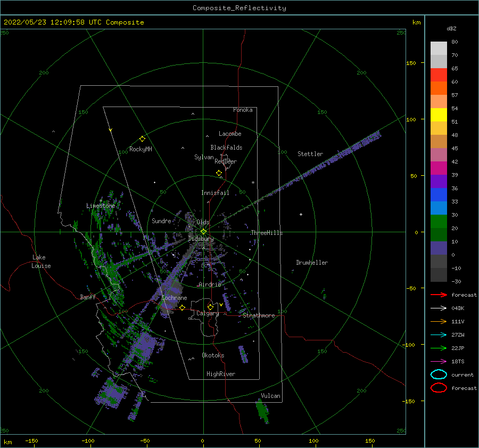This screenshot has width=479, height=448.
Task: Select the 39 dBZ purple color swatch
Action: 439,181
